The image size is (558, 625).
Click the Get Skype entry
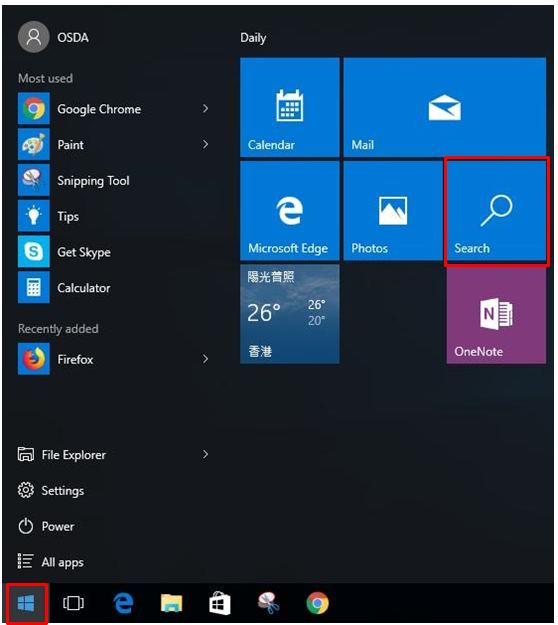(x=114, y=252)
